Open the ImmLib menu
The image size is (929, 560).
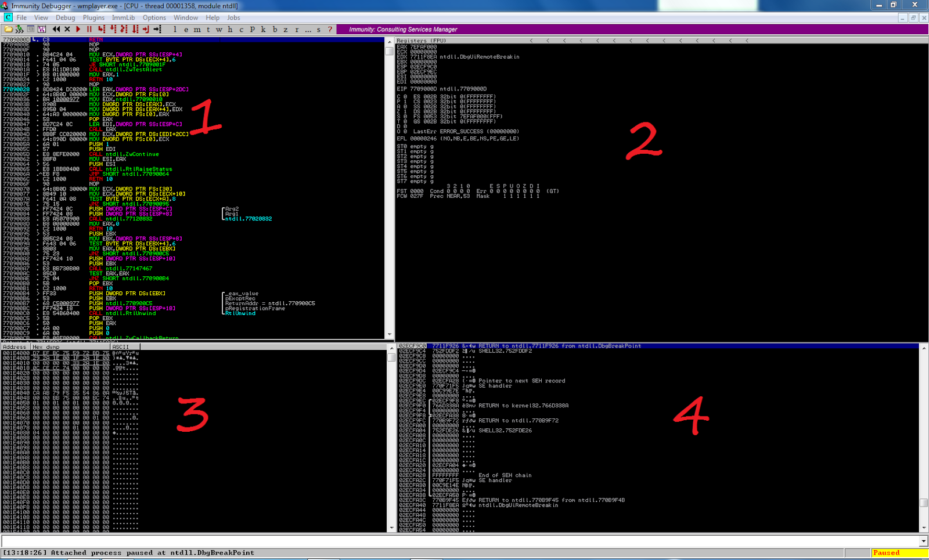123,17
